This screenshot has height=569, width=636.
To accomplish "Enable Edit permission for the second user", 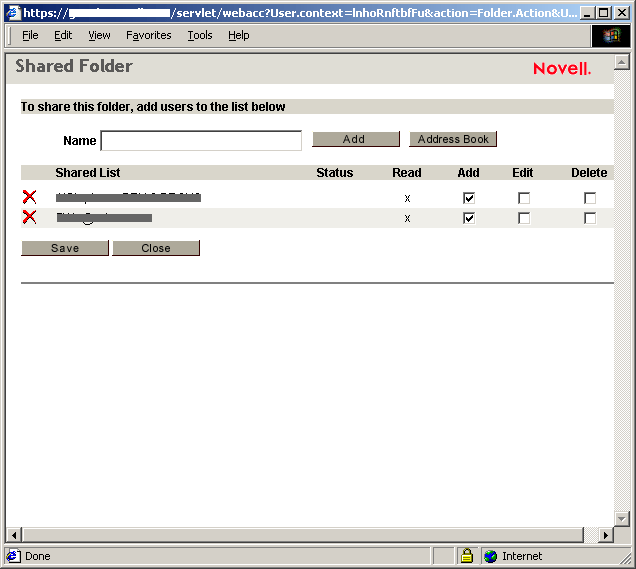I will pos(524,218).
